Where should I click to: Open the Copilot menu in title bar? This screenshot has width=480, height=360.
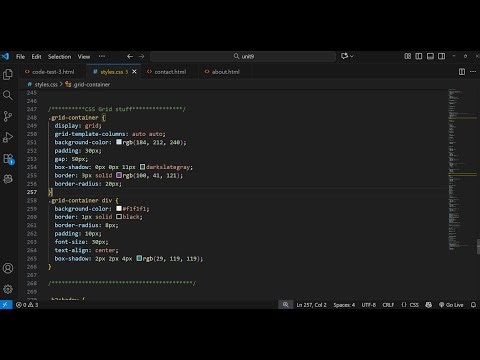tap(347, 56)
